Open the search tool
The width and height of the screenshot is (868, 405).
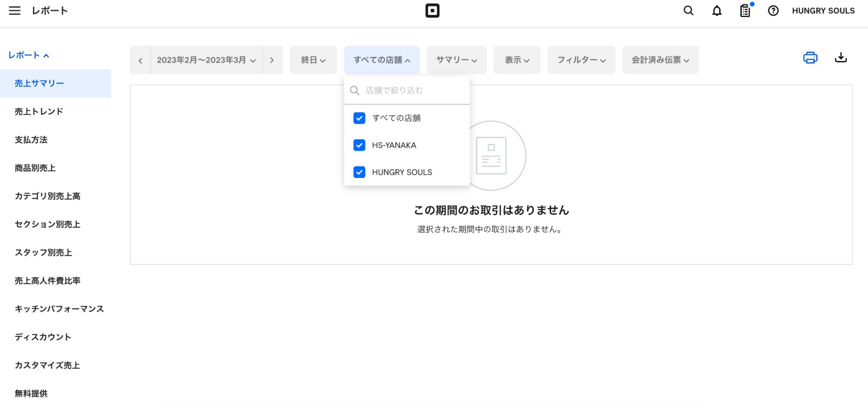pos(688,10)
